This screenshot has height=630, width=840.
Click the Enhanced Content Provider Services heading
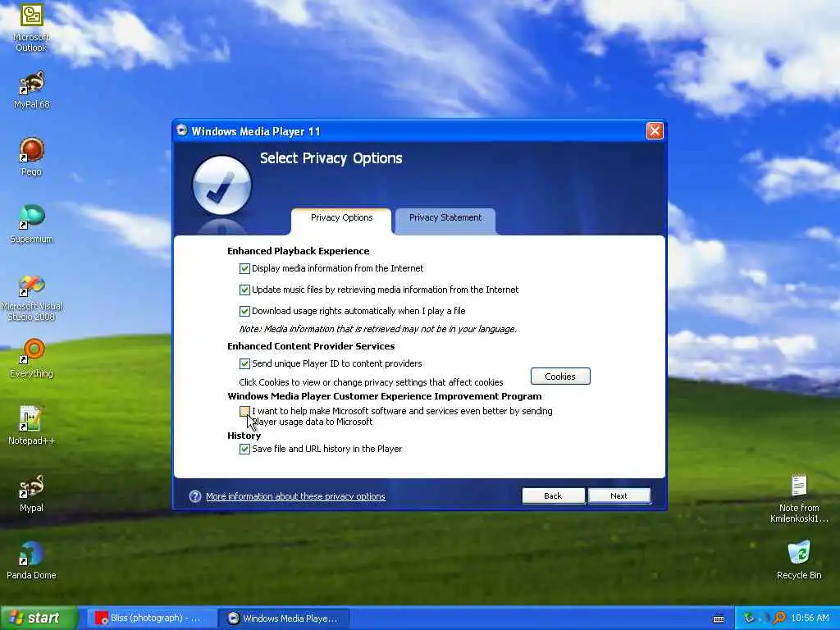(x=311, y=346)
